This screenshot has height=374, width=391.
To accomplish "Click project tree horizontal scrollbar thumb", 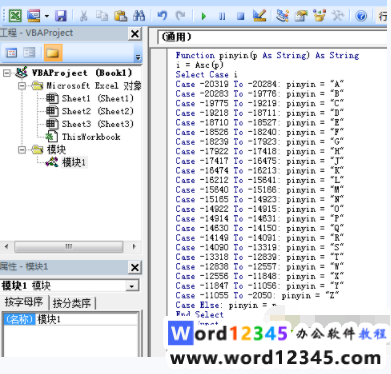I will pos(69,247).
